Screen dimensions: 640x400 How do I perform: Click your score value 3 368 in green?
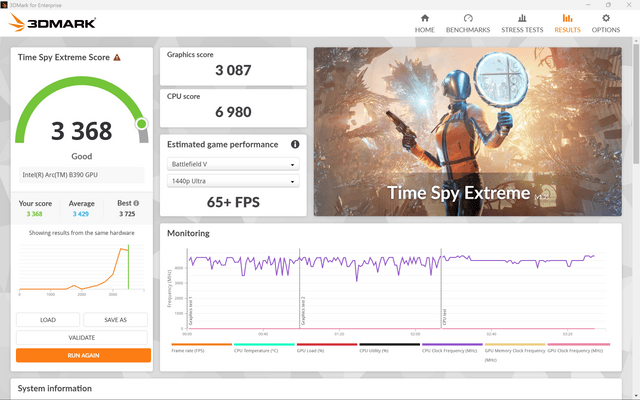click(35, 214)
